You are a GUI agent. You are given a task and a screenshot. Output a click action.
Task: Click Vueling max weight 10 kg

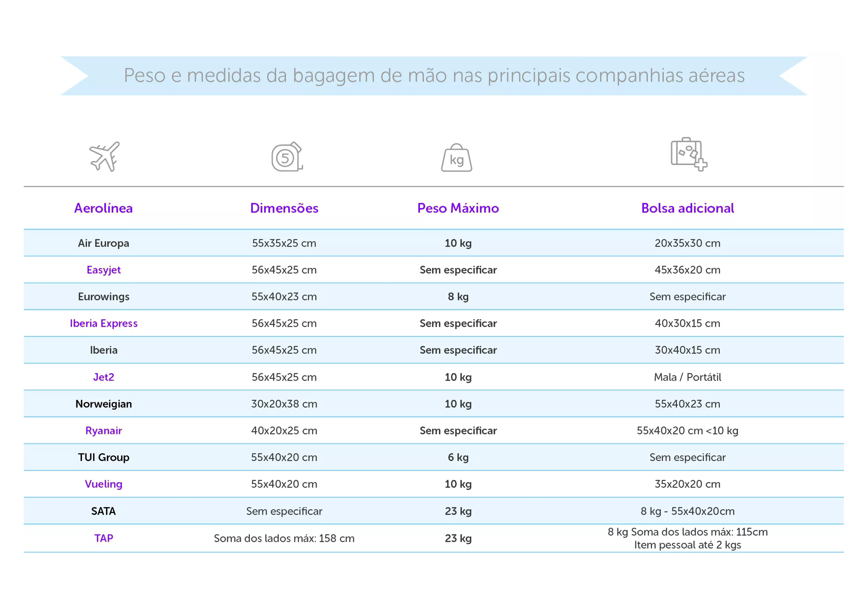coord(458,484)
